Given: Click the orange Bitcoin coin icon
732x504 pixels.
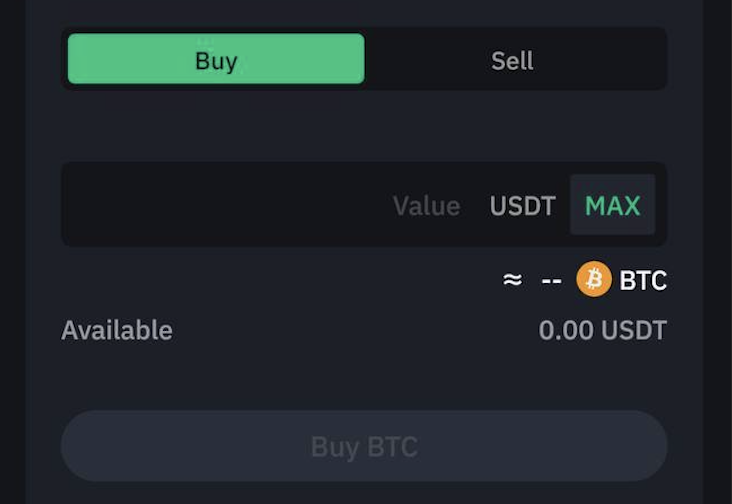Looking at the screenshot, I should [x=594, y=279].
